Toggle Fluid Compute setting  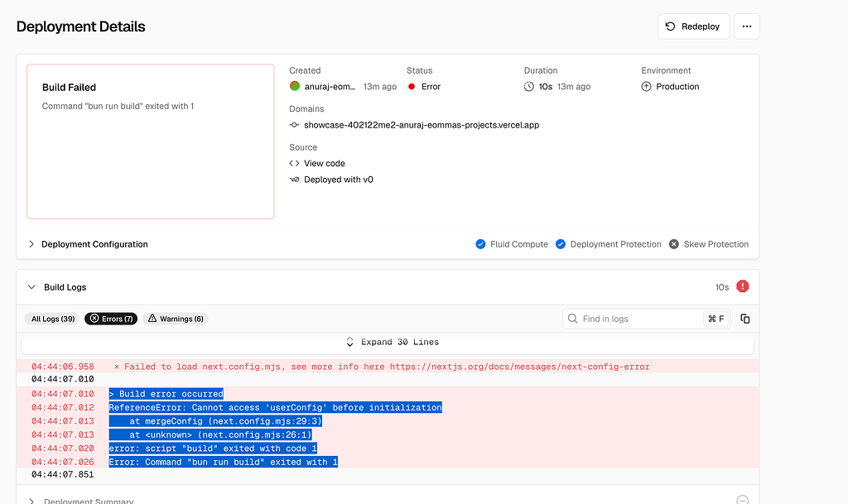tap(480, 244)
